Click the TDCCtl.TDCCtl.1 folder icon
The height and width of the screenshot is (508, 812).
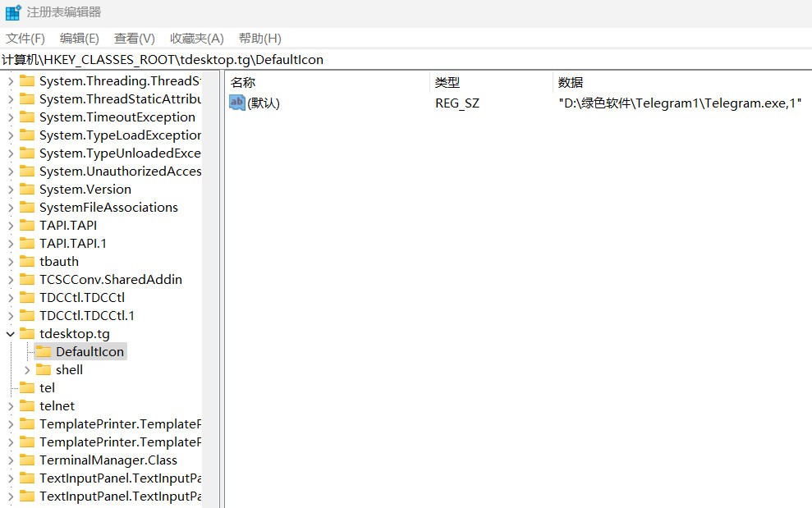tap(27, 315)
